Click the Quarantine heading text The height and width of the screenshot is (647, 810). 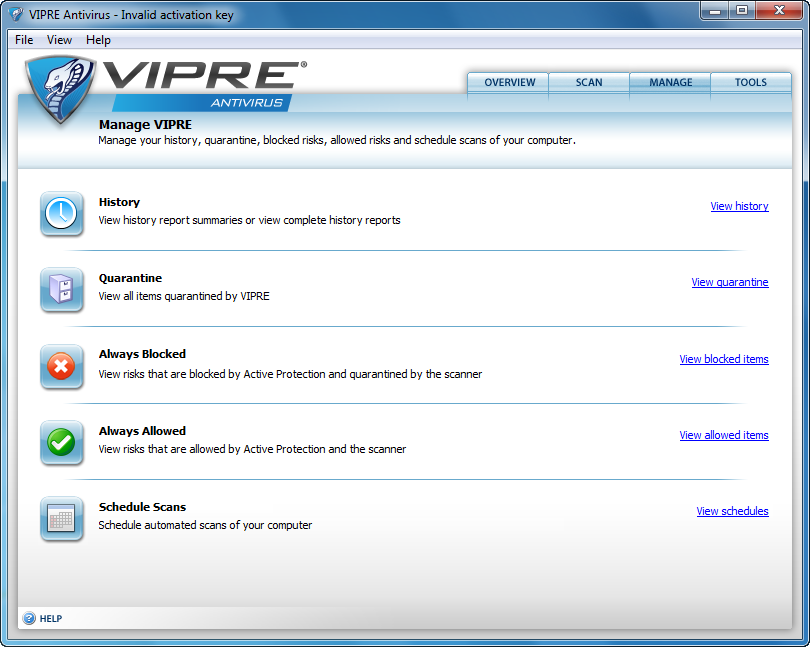(130, 278)
